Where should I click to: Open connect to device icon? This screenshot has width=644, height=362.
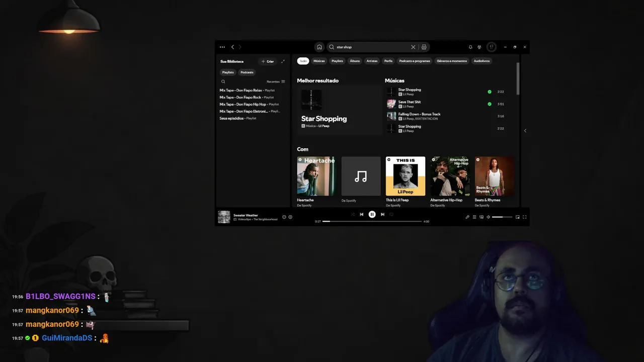click(x=481, y=217)
